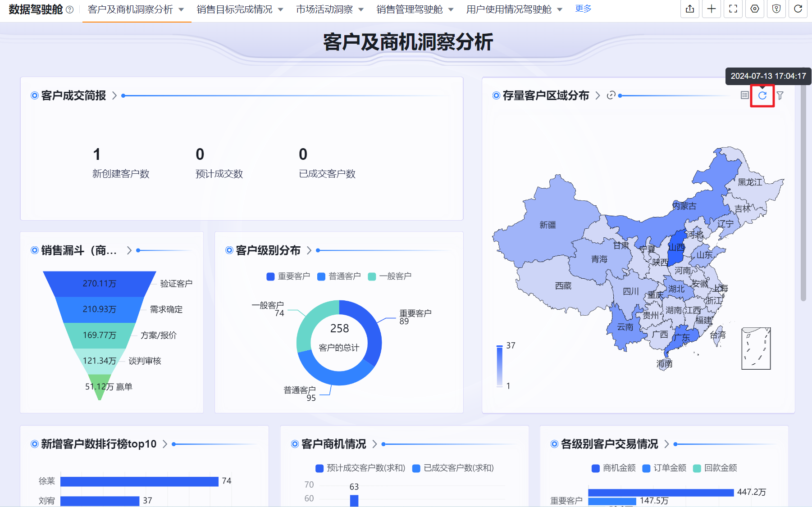Click the 258 客户的总计 donut center
Screen dimensions: 812x507
coord(339,337)
